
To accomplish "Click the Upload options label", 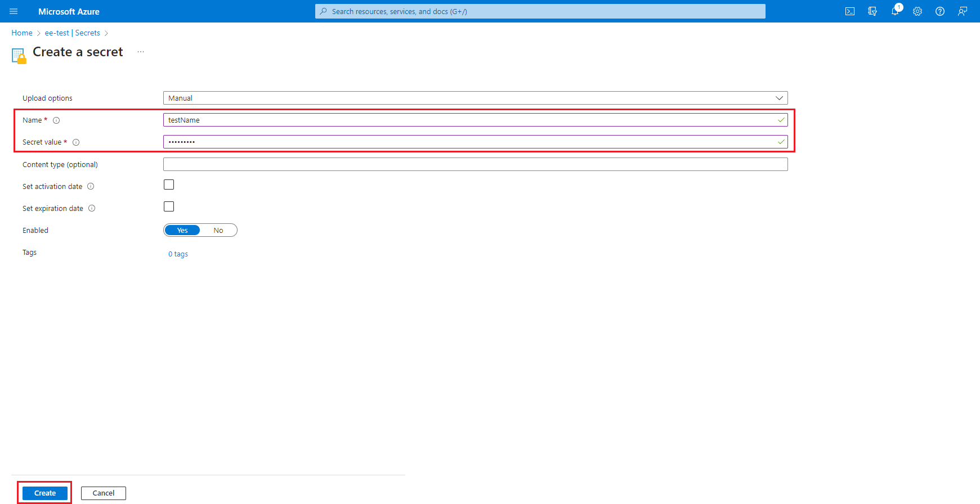I will point(47,98).
